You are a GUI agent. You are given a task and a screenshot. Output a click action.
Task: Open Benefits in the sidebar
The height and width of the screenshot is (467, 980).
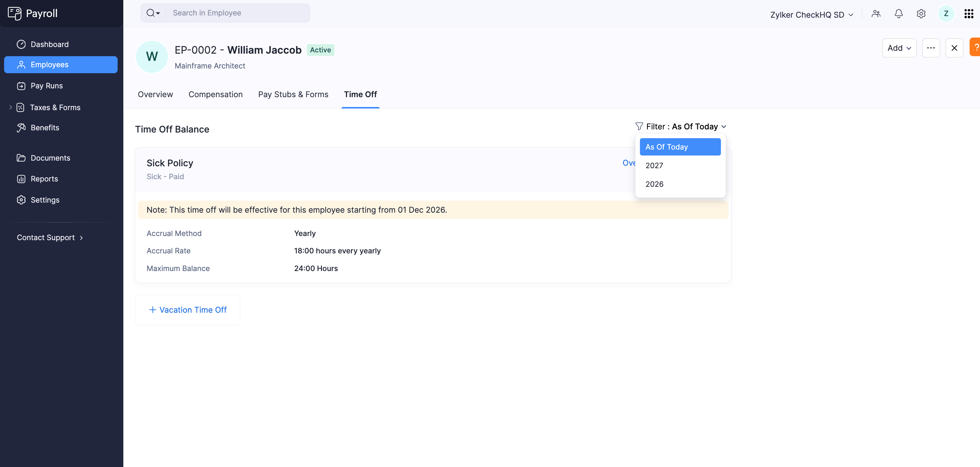coord(61,127)
